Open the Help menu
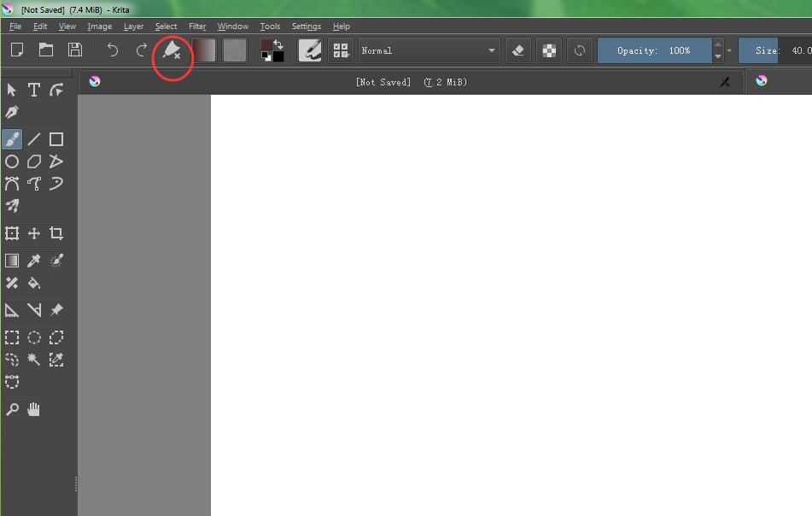 [x=342, y=26]
